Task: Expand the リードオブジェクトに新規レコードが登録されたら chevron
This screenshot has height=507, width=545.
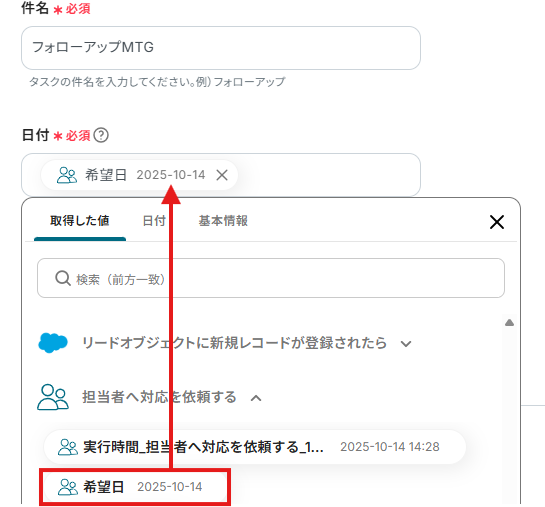Action: point(406,344)
